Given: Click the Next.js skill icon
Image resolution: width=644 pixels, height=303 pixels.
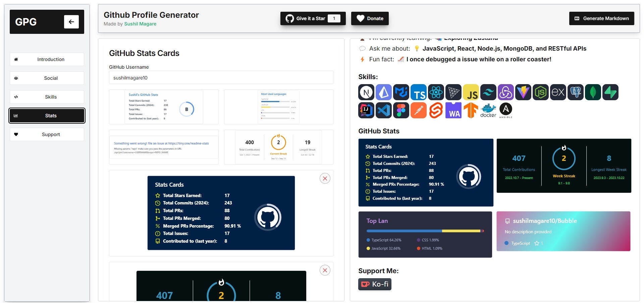Looking at the screenshot, I should (366, 92).
